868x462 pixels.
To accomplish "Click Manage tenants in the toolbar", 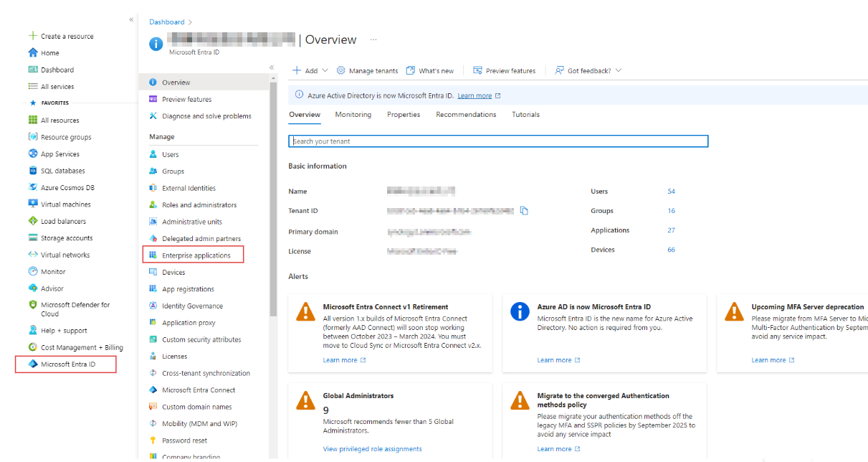I will tap(367, 71).
